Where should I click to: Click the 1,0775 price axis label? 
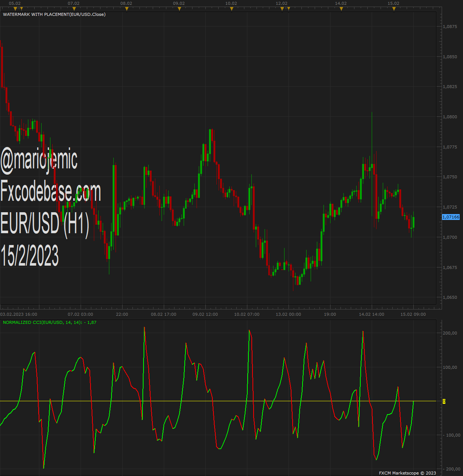click(450, 147)
